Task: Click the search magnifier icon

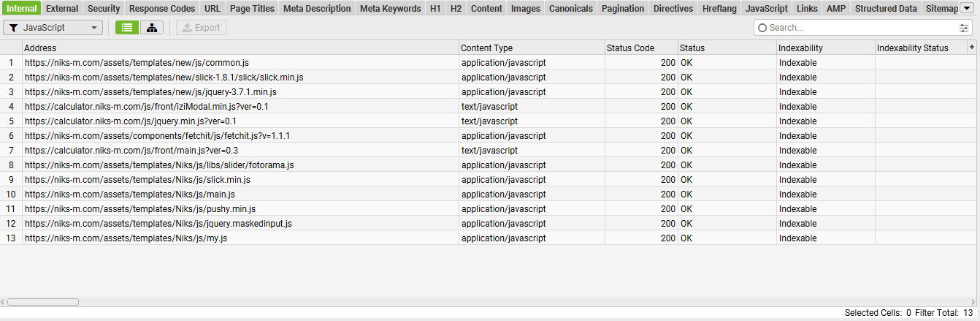Action: 762,28
